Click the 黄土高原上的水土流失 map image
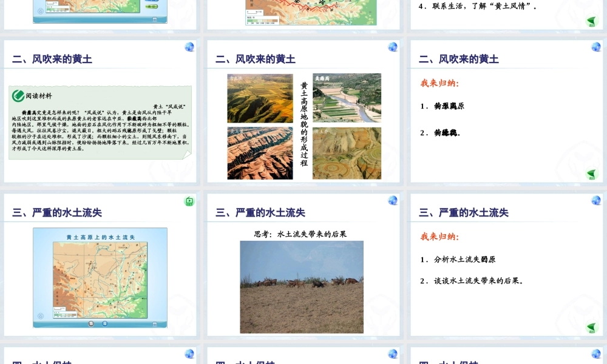 click(x=100, y=280)
